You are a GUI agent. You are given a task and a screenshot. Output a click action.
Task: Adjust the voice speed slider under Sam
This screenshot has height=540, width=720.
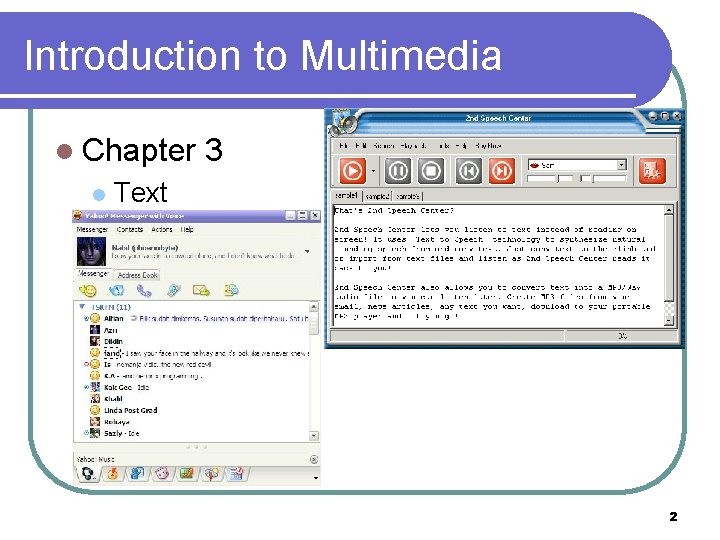click(550, 179)
